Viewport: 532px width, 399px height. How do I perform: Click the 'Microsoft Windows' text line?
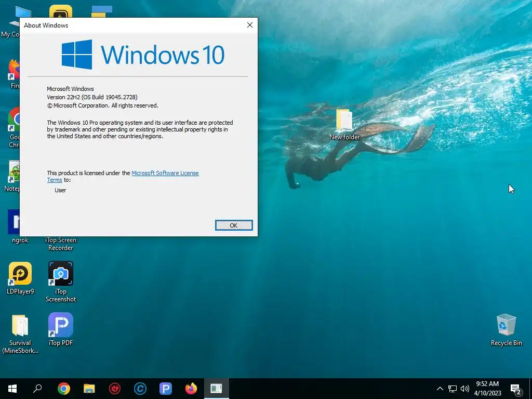coord(70,89)
